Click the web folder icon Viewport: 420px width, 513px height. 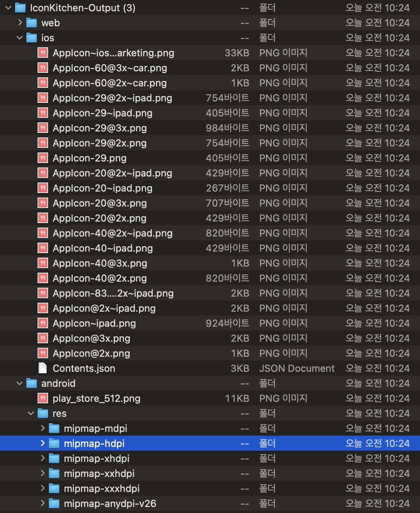[32, 23]
